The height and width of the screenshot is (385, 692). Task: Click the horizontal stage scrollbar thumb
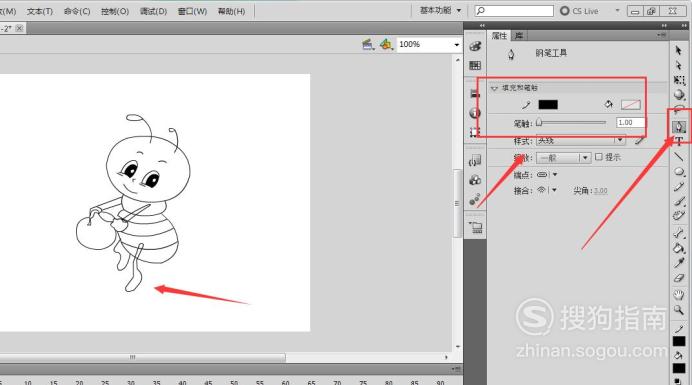(142, 357)
